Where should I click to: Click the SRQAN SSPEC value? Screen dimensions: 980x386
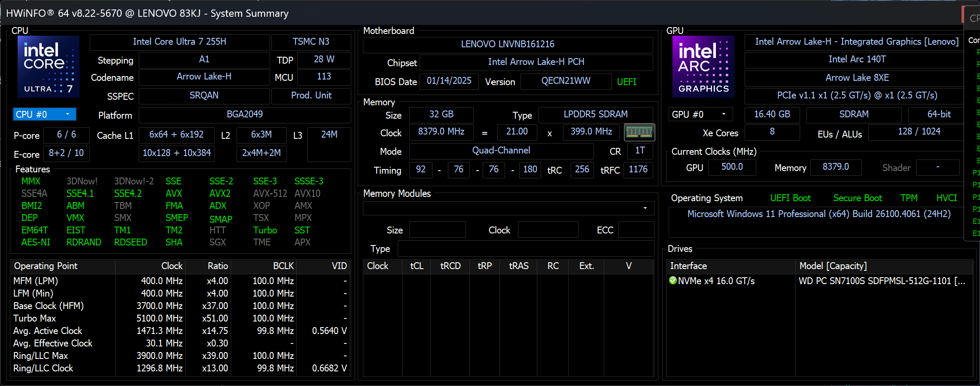click(x=204, y=95)
